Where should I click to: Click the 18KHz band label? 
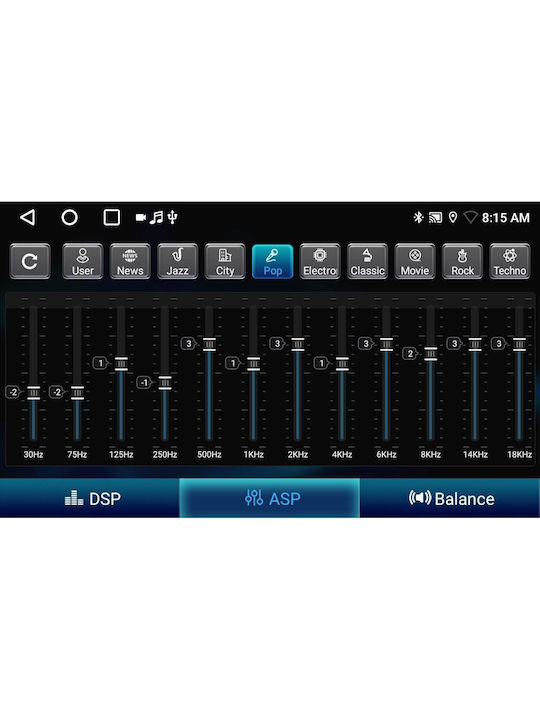pos(519,455)
